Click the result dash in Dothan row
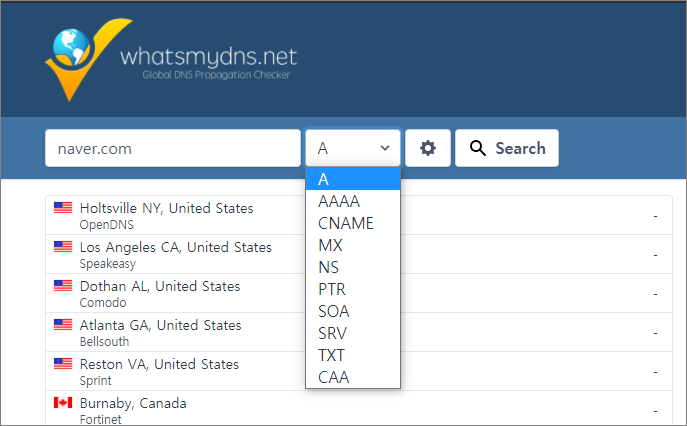 (655, 294)
